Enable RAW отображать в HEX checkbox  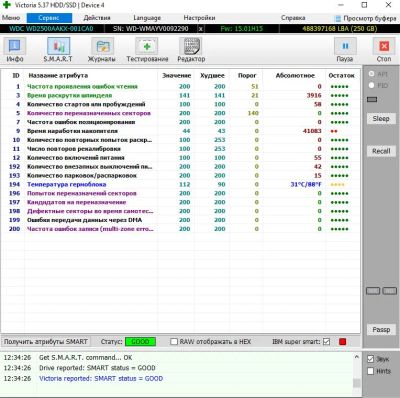tap(174, 342)
